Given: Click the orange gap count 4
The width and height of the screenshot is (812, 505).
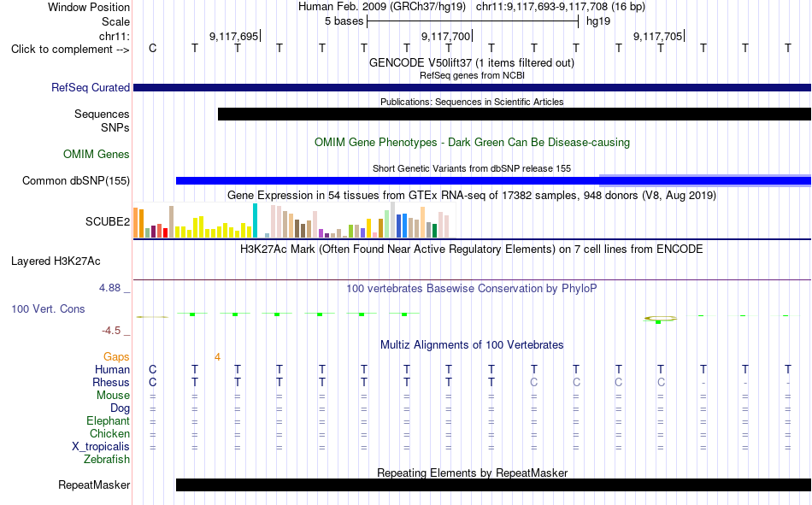Looking at the screenshot, I should (217, 357).
